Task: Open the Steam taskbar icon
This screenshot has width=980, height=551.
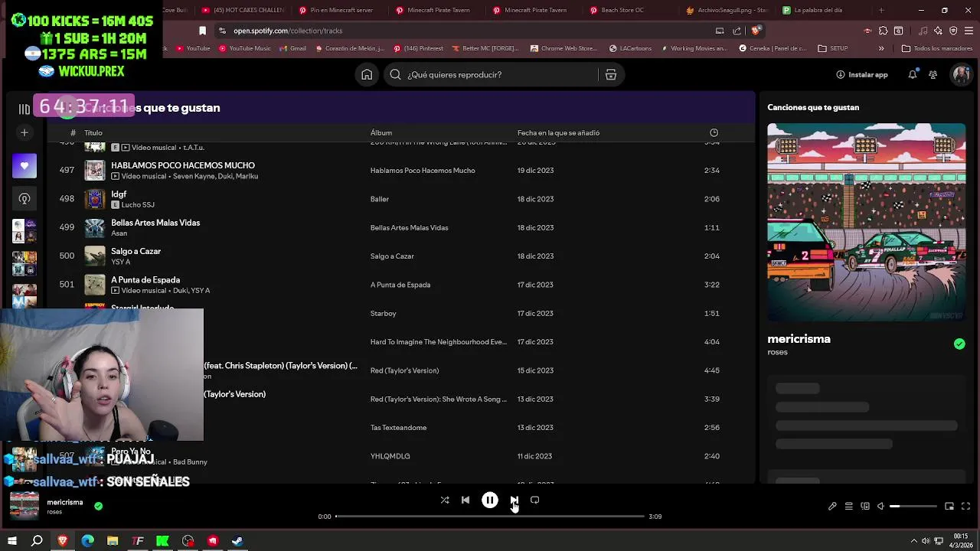Action: click(237, 541)
